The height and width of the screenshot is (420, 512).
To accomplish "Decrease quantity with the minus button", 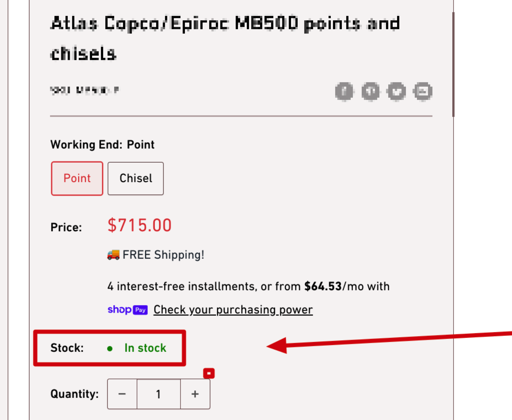I will 122,394.
